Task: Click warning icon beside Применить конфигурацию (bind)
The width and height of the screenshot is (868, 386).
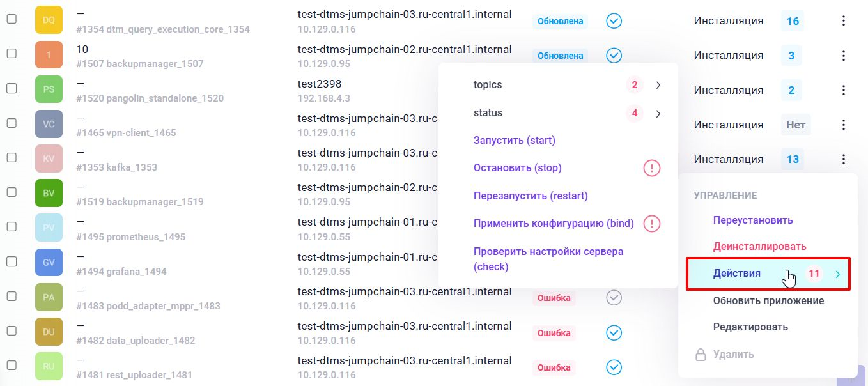Action: point(651,224)
